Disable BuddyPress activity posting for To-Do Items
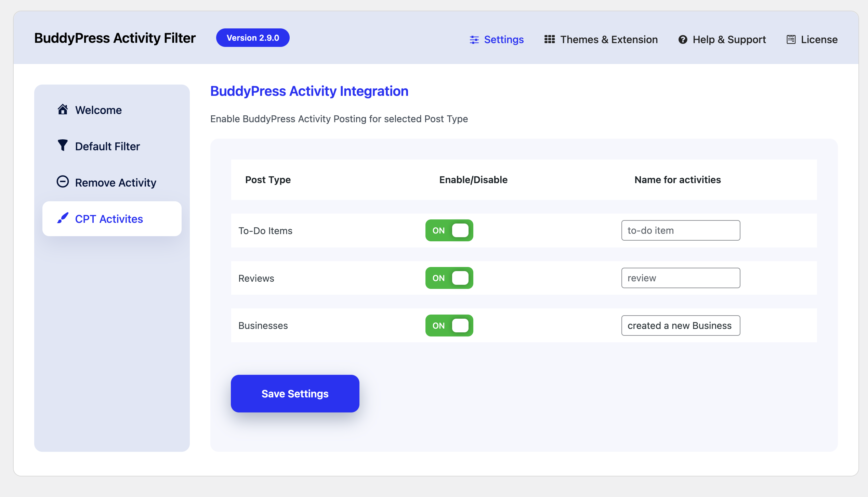 [449, 230]
